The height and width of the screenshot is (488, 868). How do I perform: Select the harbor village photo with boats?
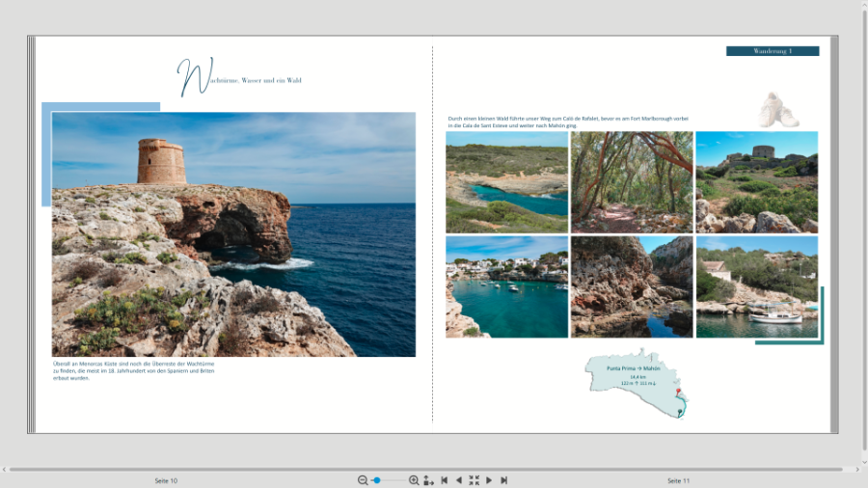click(x=506, y=286)
